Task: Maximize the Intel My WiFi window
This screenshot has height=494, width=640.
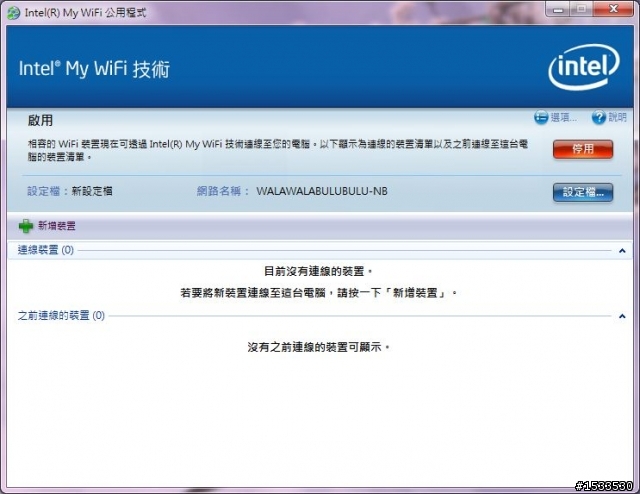Action: 582,9
